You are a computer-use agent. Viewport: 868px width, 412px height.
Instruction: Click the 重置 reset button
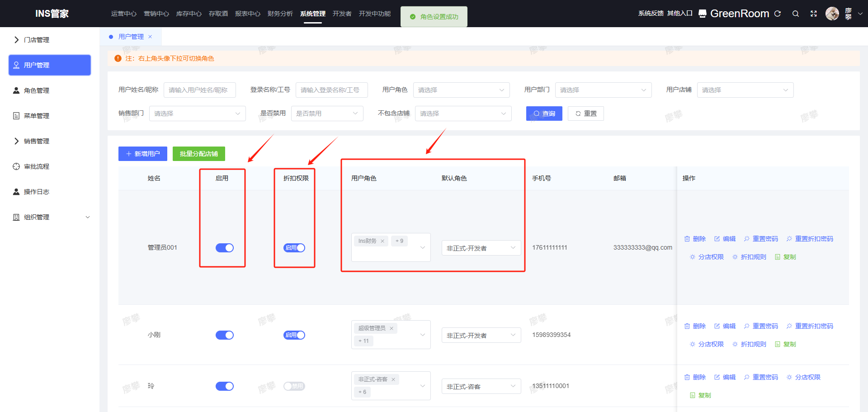(586, 114)
